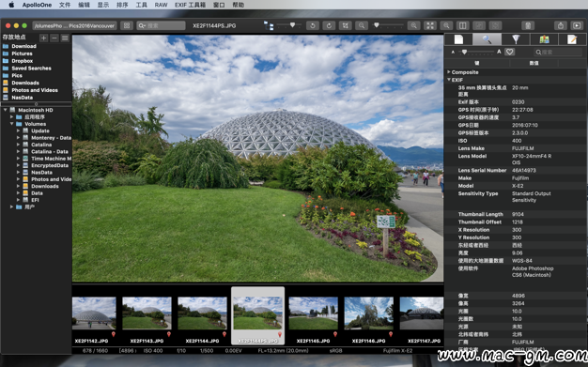Select the Dropbox favorite folder
The width and height of the screenshot is (588, 367).
coord(23,61)
